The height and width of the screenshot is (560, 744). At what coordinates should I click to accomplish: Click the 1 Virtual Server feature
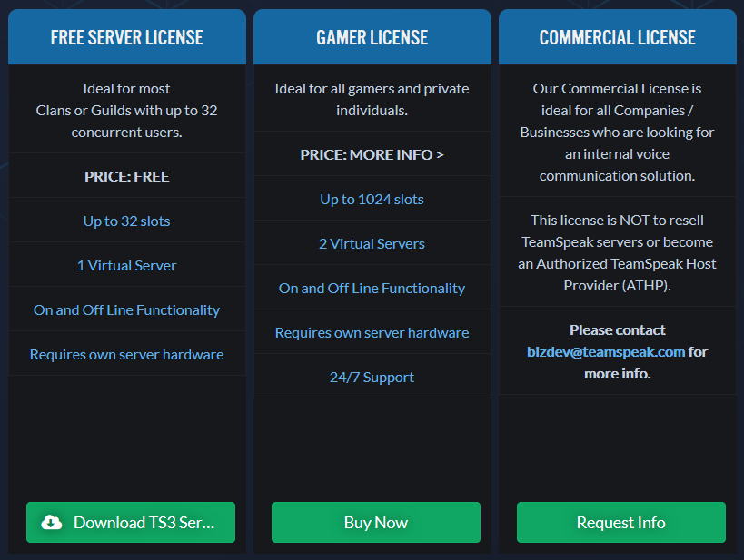tap(127, 265)
